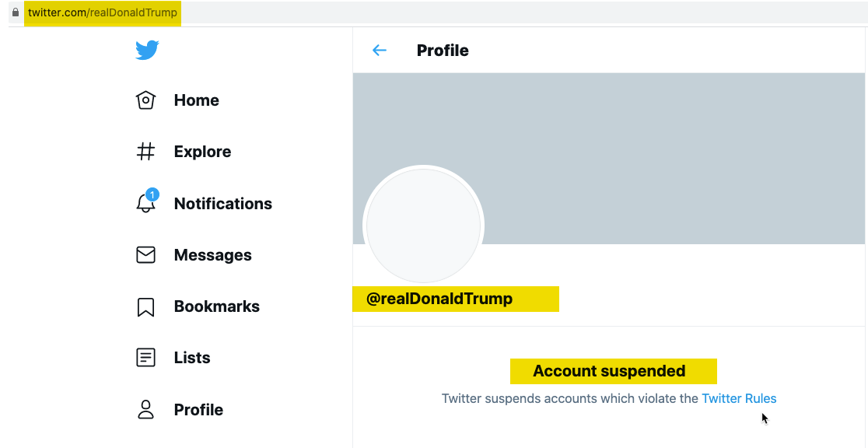Click the Twitter bird logo

147,50
